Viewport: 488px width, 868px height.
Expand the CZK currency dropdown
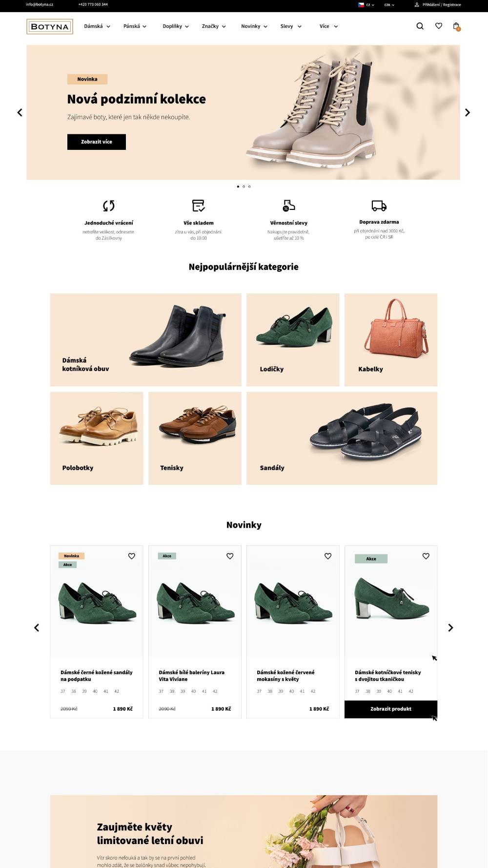click(389, 5)
